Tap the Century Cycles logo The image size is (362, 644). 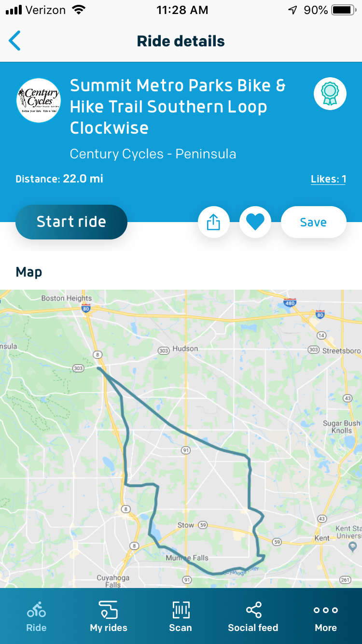point(39,100)
